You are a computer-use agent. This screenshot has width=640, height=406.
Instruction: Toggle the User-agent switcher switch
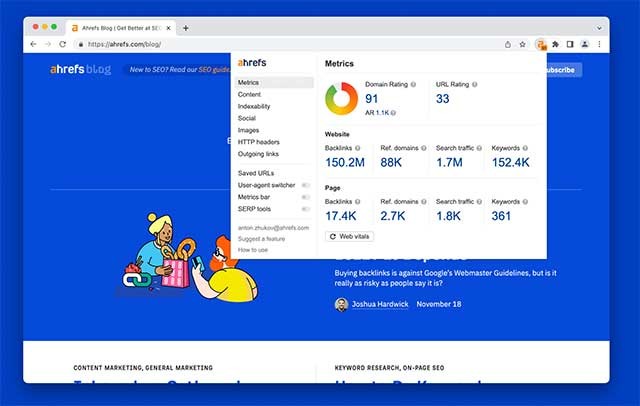305,185
